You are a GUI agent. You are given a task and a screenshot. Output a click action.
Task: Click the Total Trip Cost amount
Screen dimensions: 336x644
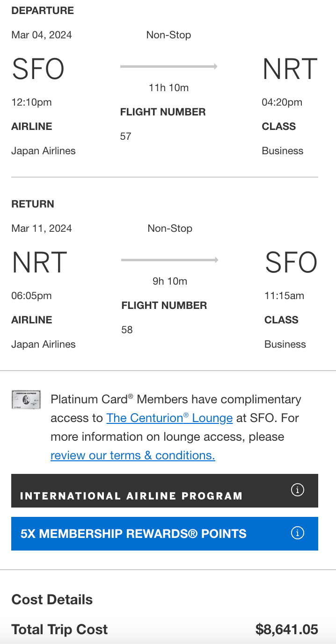click(287, 630)
